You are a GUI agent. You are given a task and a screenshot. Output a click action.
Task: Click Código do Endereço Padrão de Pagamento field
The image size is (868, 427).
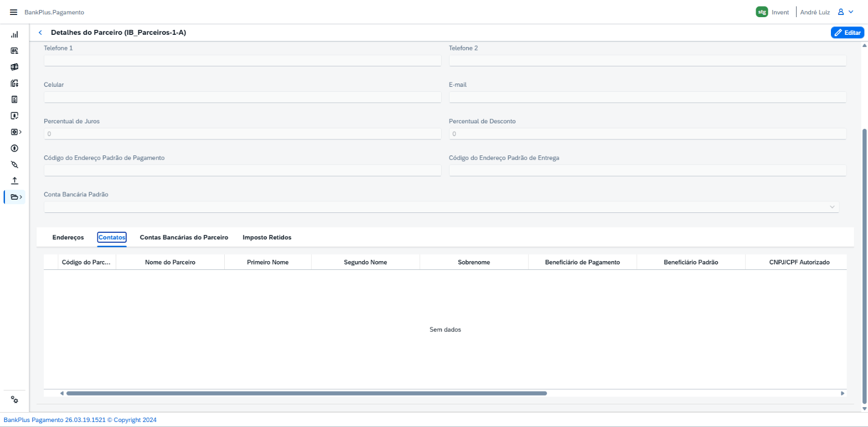pyautogui.click(x=242, y=170)
